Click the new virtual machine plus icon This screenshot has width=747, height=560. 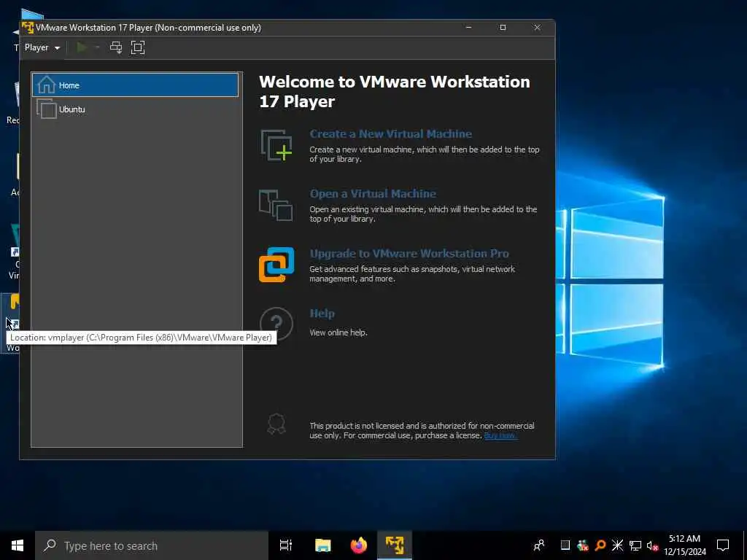276,145
